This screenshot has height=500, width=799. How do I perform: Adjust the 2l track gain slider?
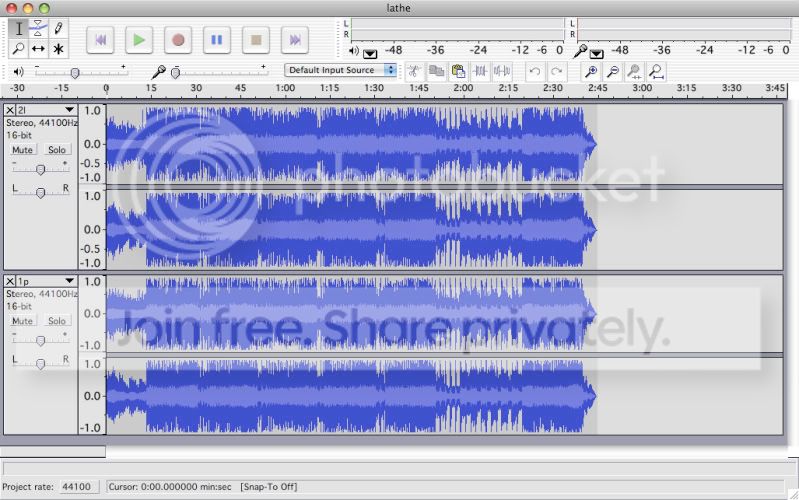click(40, 169)
